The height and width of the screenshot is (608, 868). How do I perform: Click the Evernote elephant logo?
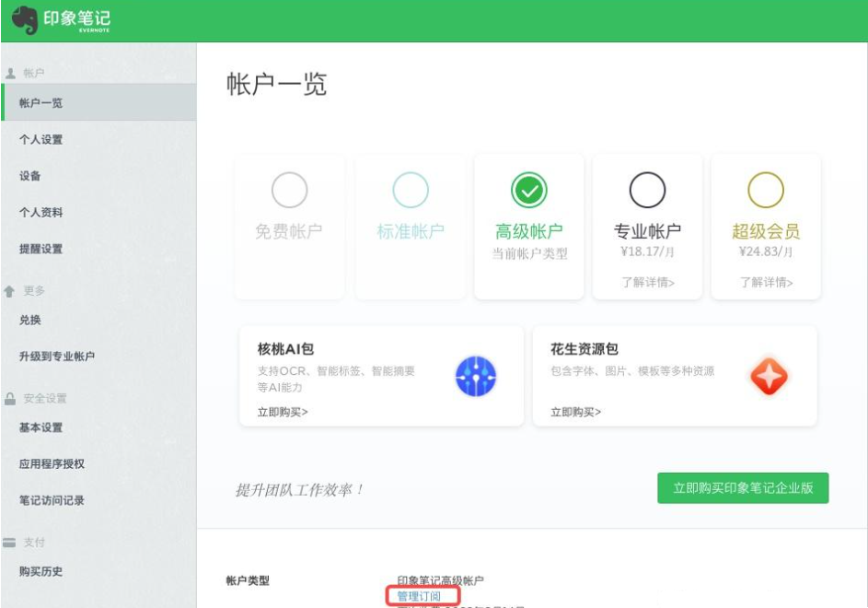click(25, 18)
